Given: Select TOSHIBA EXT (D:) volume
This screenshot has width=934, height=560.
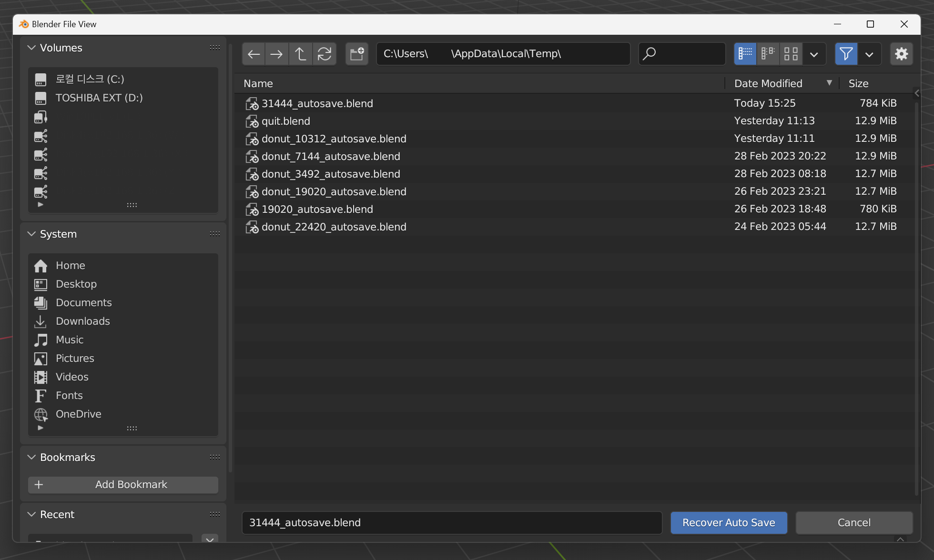Looking at the screenshot, I should click(x=99, y=98).
